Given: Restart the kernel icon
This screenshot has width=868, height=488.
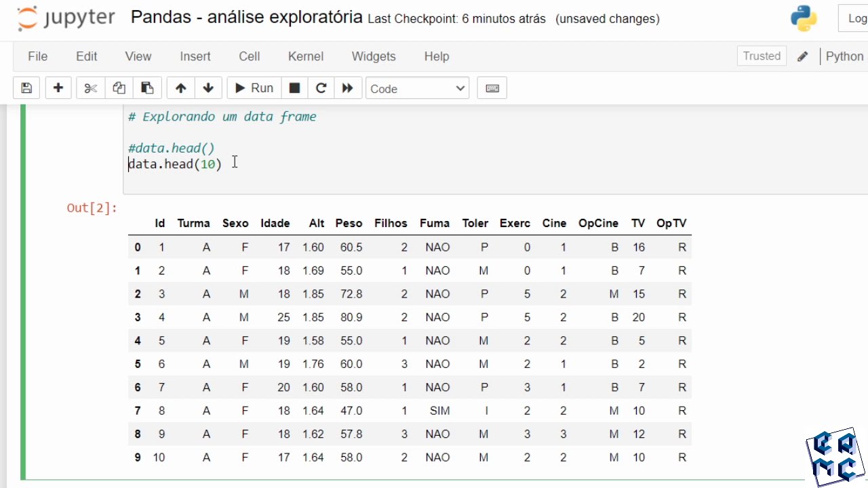Looking at the screenshot, I should click(x=321, y=88).
